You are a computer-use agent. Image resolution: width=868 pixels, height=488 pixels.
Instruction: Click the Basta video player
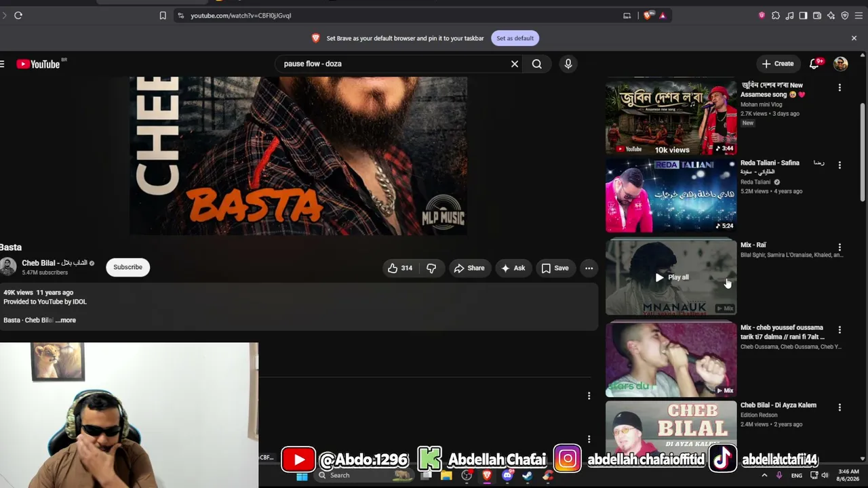298,156
